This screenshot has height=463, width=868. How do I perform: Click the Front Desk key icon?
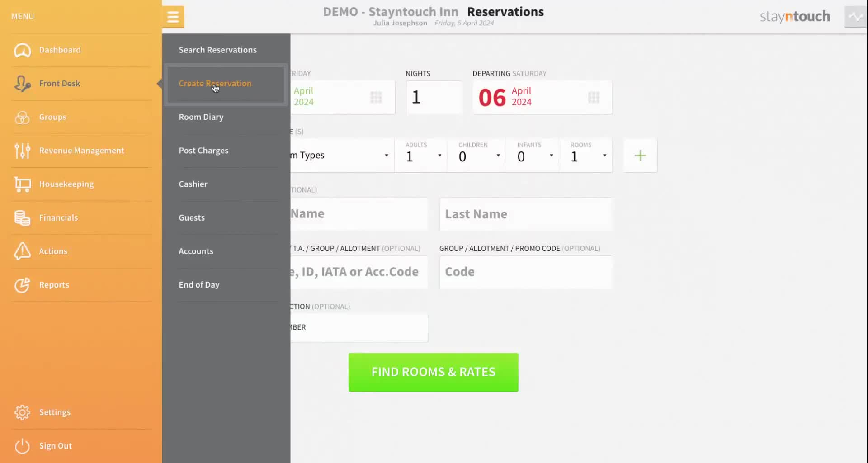point(22,84)
